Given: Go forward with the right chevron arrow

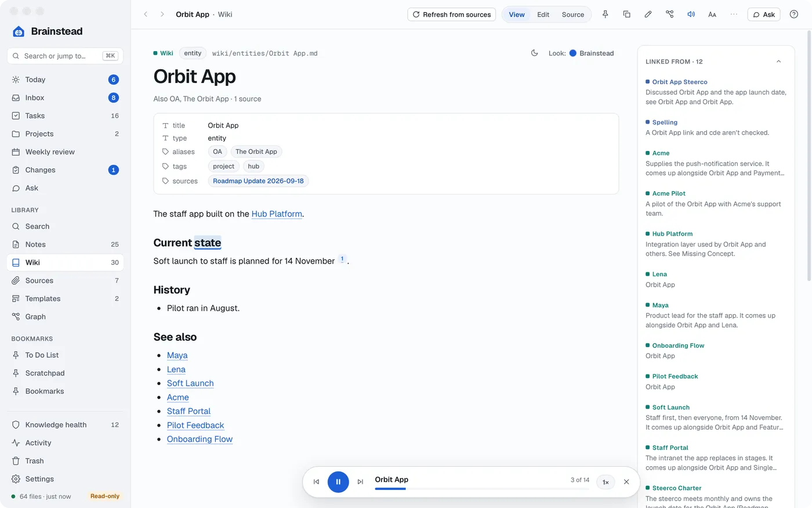Looking at the screenshot, I should click(x=162, y=15).
